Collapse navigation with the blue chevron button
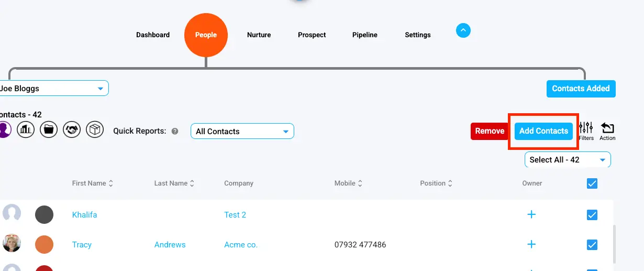Screen dimensions: 644x271 pyautogui.click(x=463, y=31)
